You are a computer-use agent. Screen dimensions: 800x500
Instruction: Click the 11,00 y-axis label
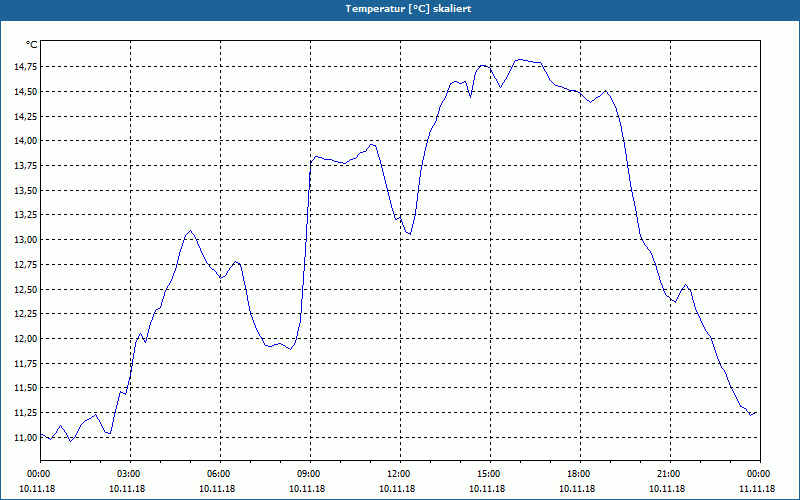coord(26,437)
